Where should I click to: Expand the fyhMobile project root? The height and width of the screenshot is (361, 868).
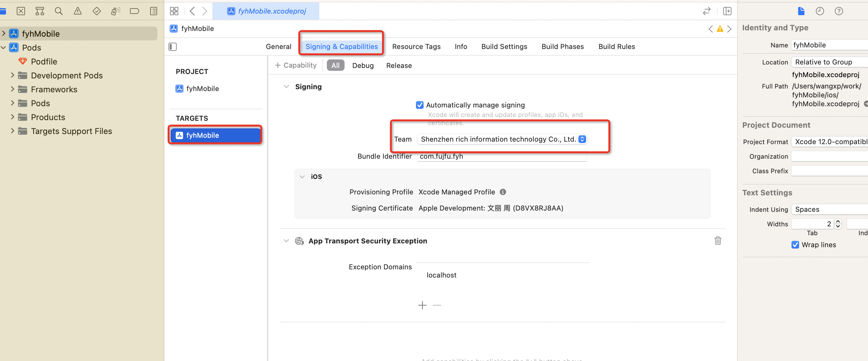coord(4,33)
